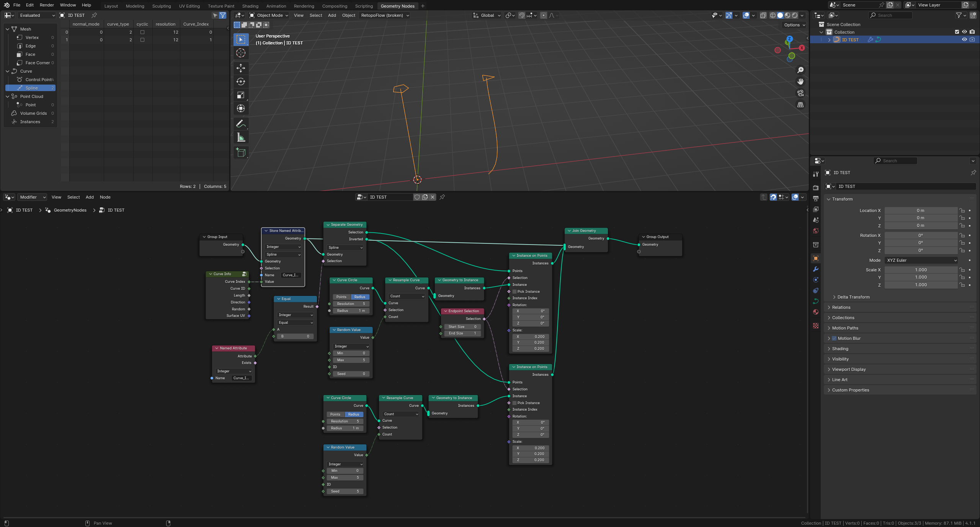
Task: Open Object Mode dropdown
Action: 269,15
